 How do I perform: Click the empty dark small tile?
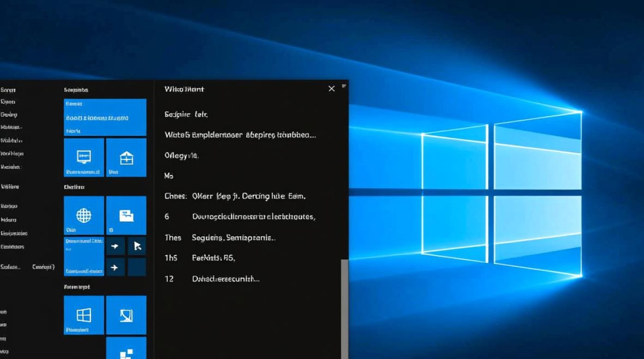(x=137, y=267)
